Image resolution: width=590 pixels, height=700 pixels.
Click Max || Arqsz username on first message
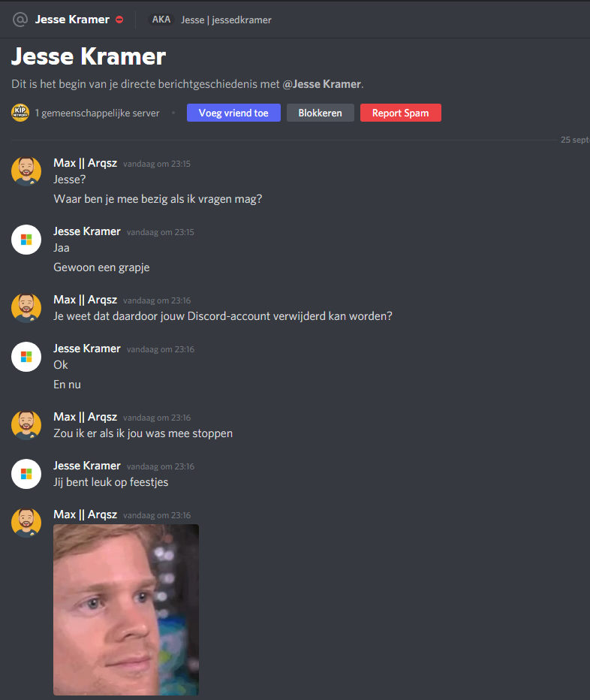pyautogui.click(x=86, y=163)
